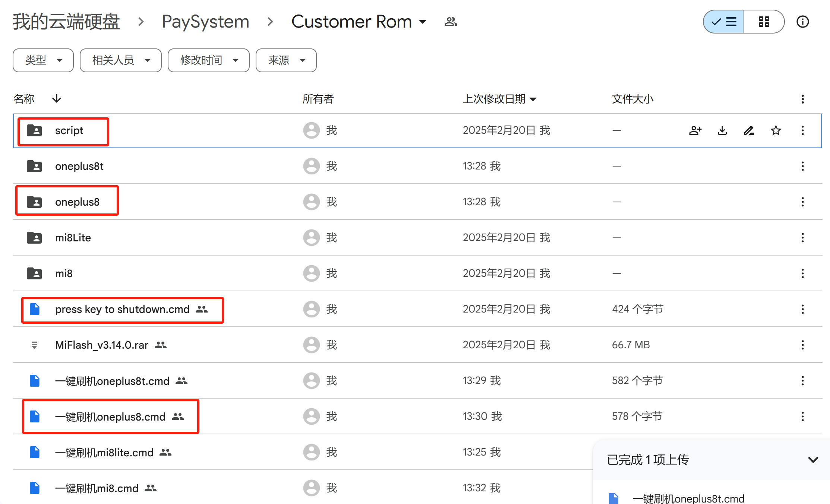The height and width of the screenshot is (504, 830).
Task: Download the script folder
Action: [x=722, y=130]
